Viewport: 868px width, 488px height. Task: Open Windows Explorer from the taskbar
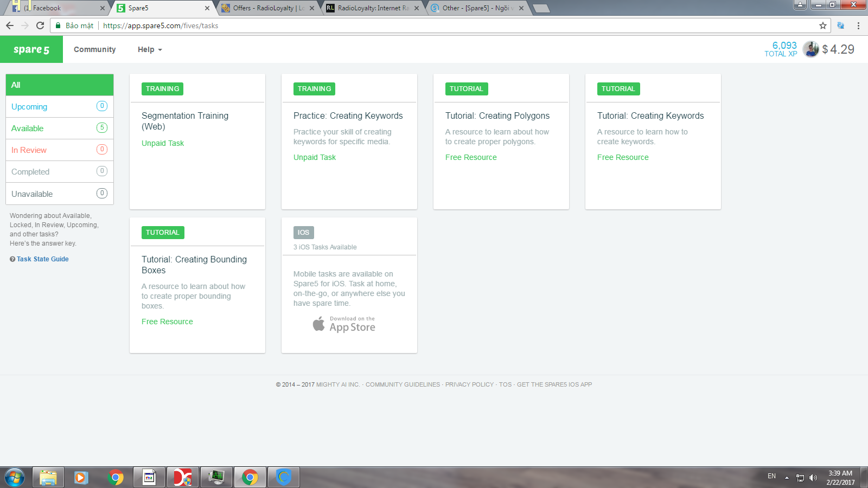tap(48, 477)
